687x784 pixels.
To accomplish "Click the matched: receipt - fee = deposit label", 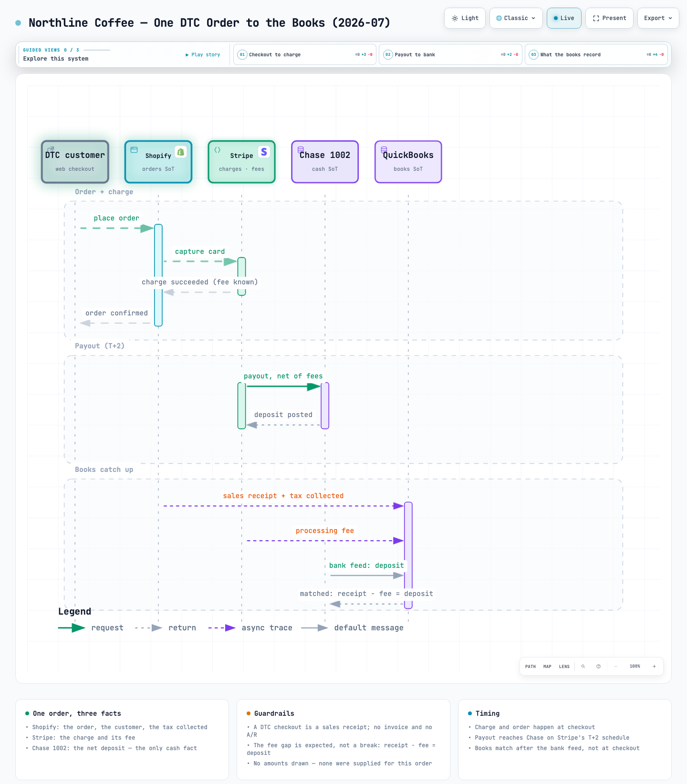I will tap(366, 594).
